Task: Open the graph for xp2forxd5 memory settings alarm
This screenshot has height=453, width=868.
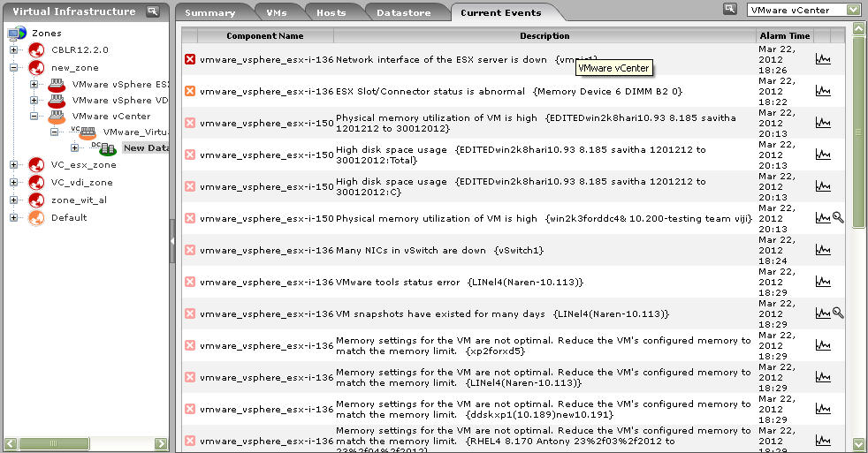Action: coord(823,345)
